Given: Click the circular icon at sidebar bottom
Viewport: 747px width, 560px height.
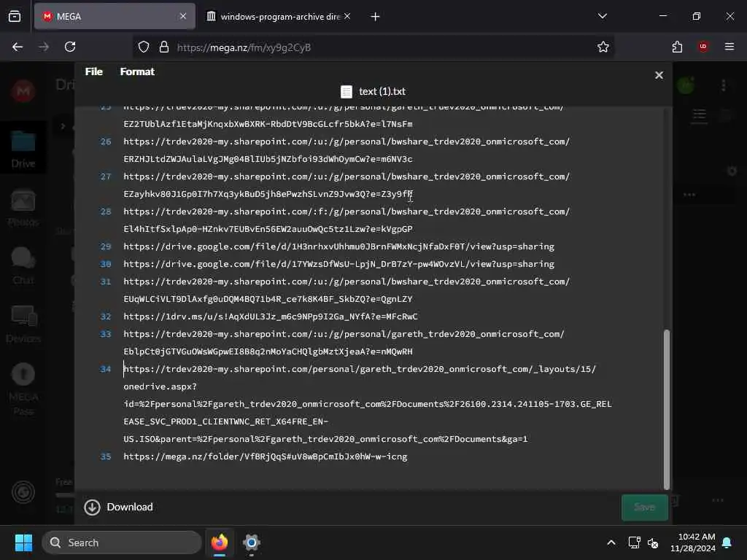Looking at the screenshot, I should pos(23,492).
